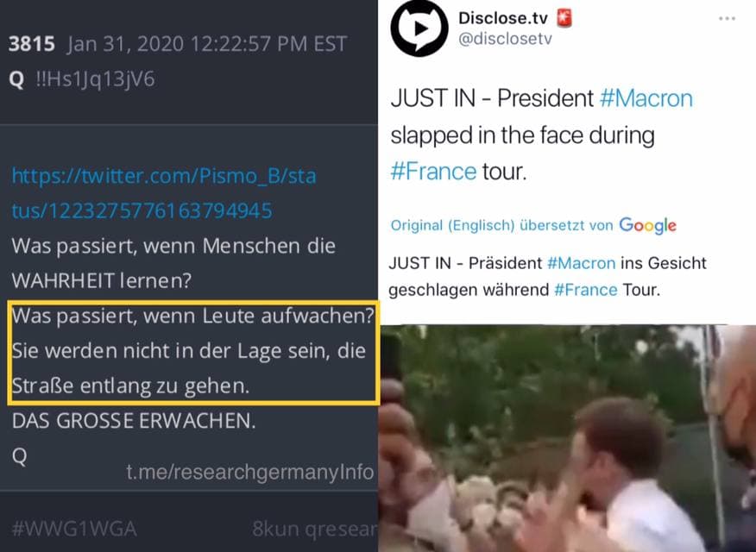
Task: Play the Macron slap video thumbnail
Action: [x=567, y=438]
